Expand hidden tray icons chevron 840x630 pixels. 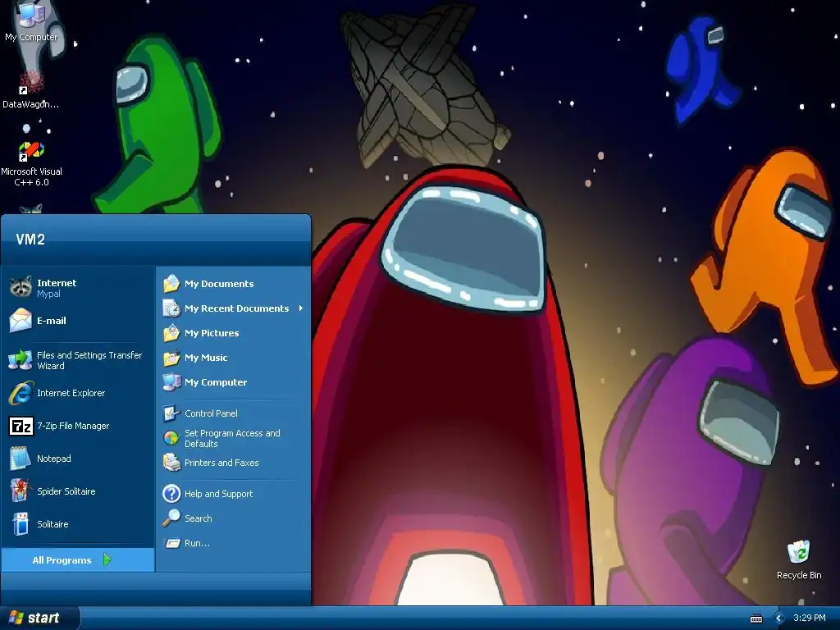(x=779, y=619)
